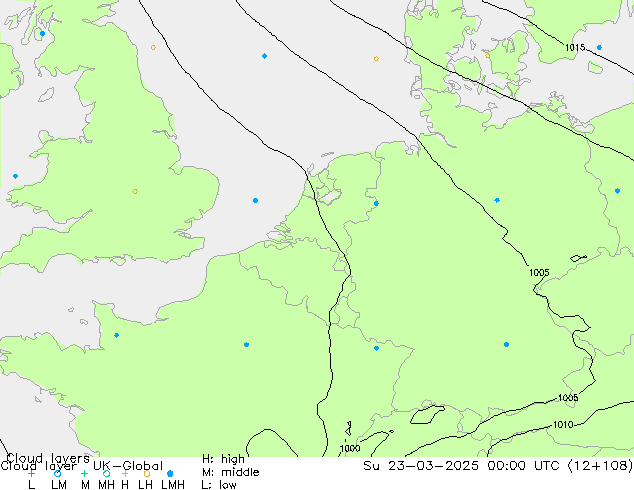Click the orange circle LH legend symbol
The height and width of the screenshot is (490, 634).
click(x=147, y=473)
